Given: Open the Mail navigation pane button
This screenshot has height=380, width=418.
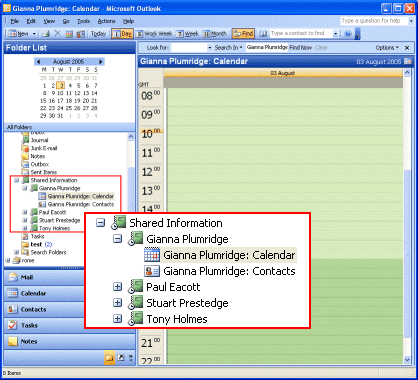Looking at the screenshot, I should click(44, 277).
